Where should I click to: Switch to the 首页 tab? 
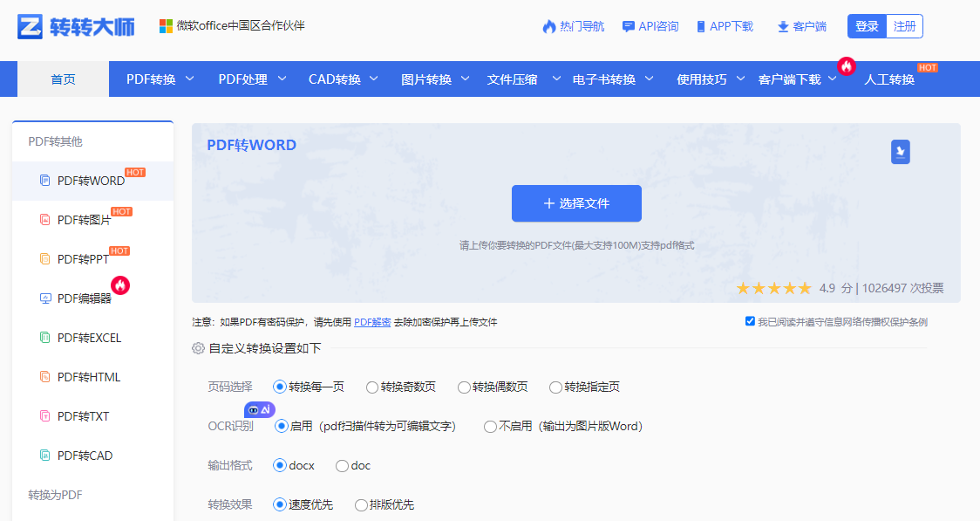(x=62, y=79)
